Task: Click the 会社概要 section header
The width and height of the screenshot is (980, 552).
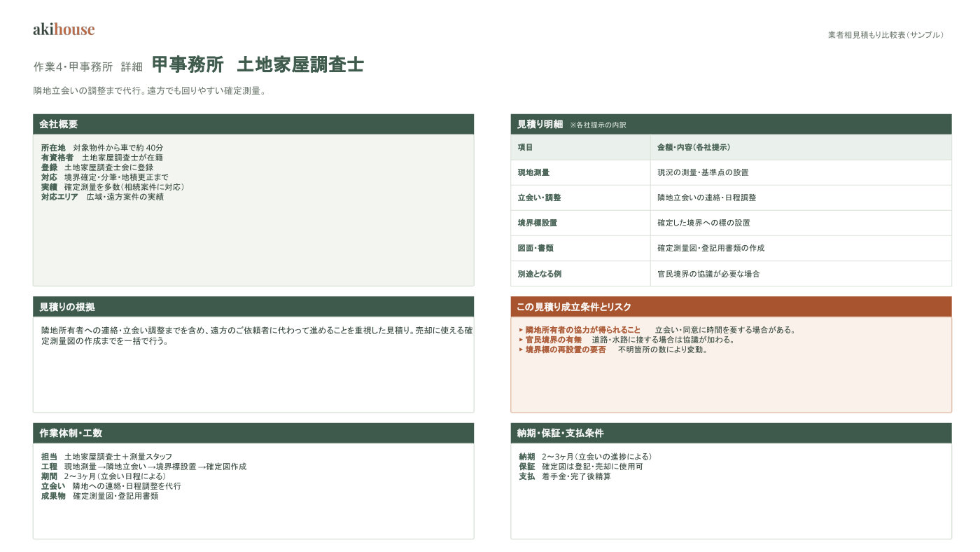Action: pos(253,124)
